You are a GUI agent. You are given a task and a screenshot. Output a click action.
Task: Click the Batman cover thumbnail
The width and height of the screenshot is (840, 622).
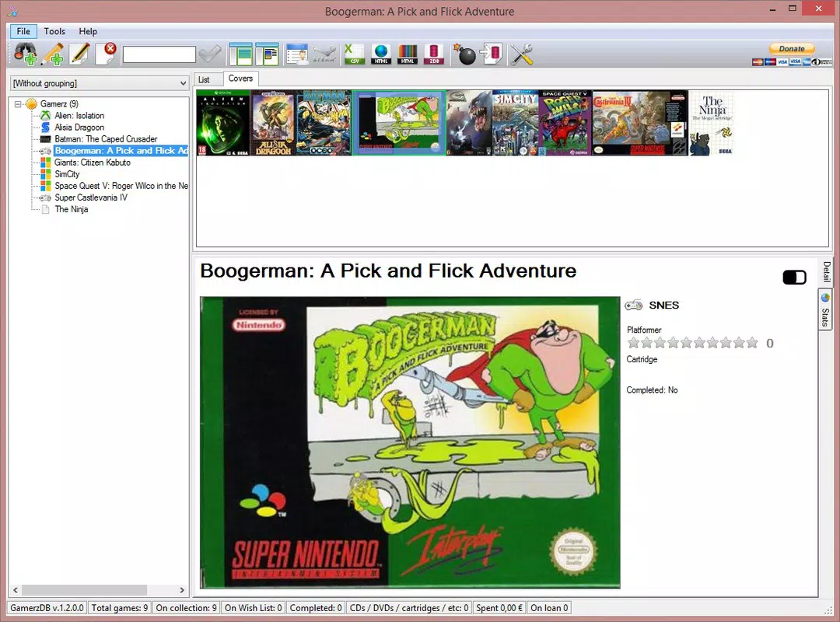tap(324, 123)
